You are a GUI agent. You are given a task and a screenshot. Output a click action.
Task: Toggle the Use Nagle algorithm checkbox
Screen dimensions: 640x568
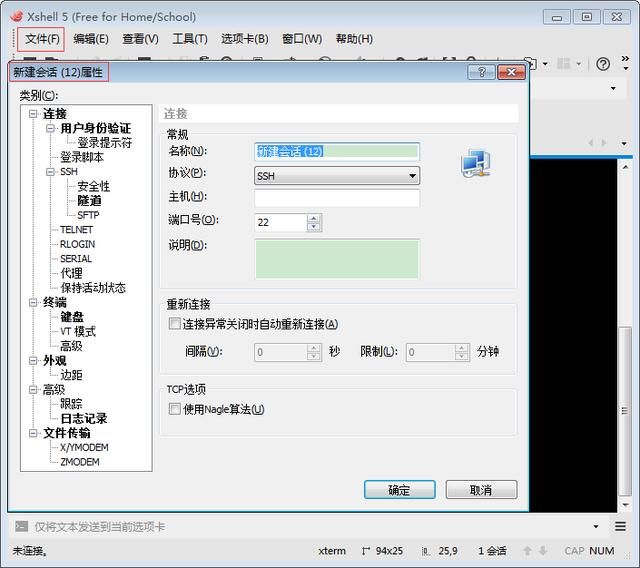(x=174, y=409)
